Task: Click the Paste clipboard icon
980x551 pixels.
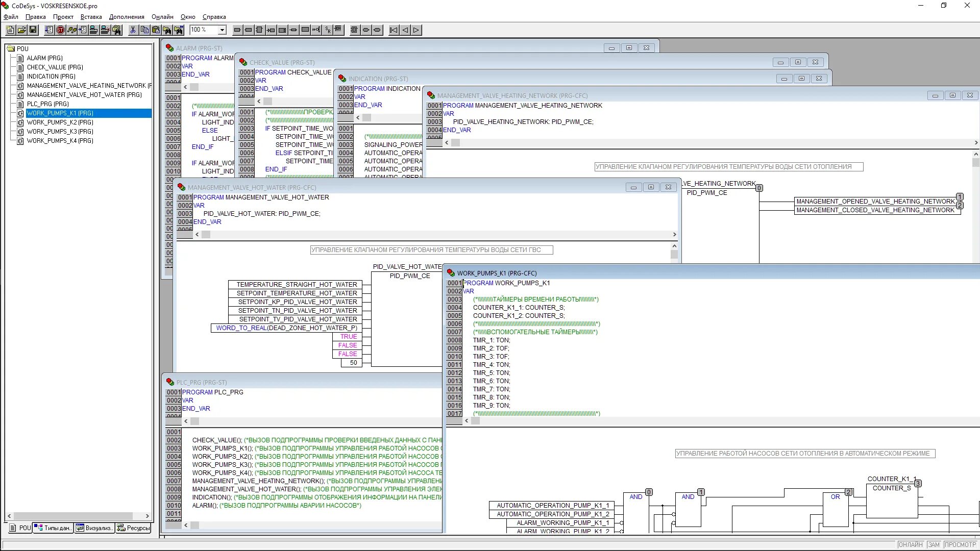Action: [x=156, y=30]
